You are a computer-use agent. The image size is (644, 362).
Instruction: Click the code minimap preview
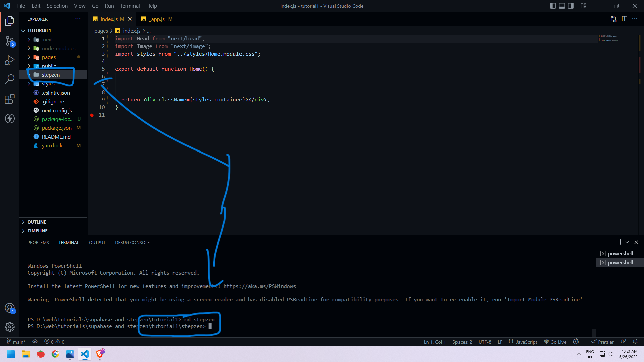609,38
